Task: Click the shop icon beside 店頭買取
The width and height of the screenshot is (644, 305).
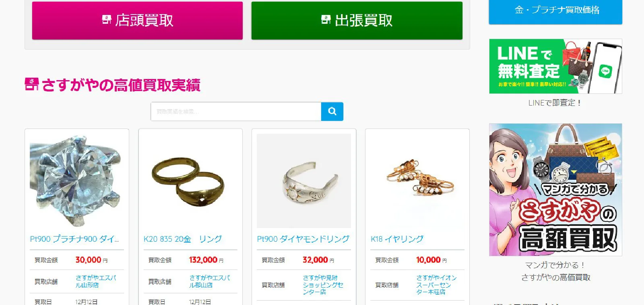Action: point(106,19)
